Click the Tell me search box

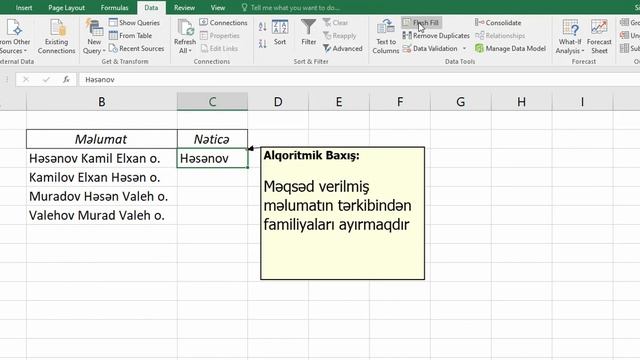[290, 8]
